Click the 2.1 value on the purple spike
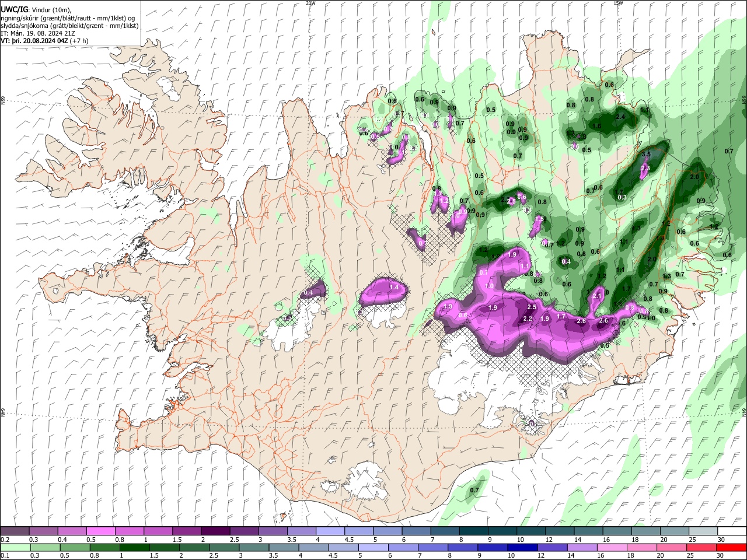The width and height of the screenshot is (747, 560). coord(597,296)
